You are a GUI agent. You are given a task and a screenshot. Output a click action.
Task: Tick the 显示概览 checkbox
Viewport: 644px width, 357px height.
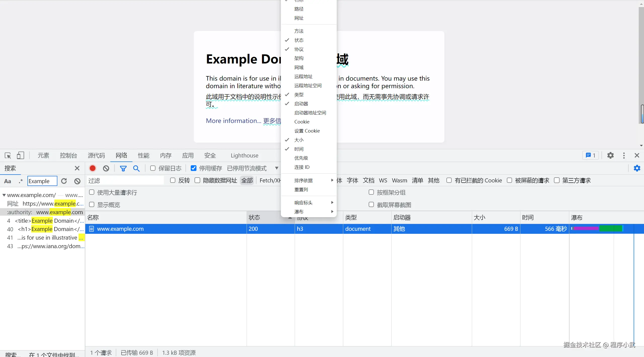[x=92, y=205]
